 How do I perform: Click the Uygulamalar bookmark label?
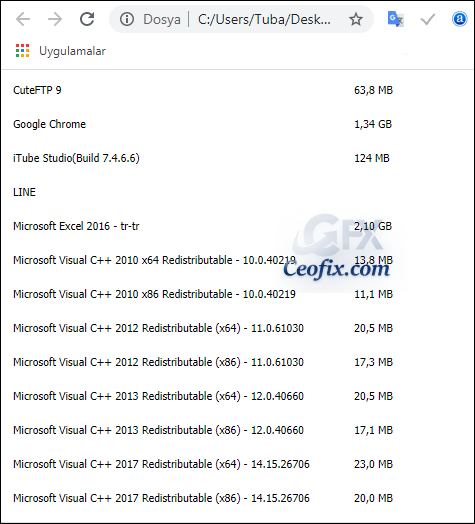pyautogui.click(x=72, y=51)
